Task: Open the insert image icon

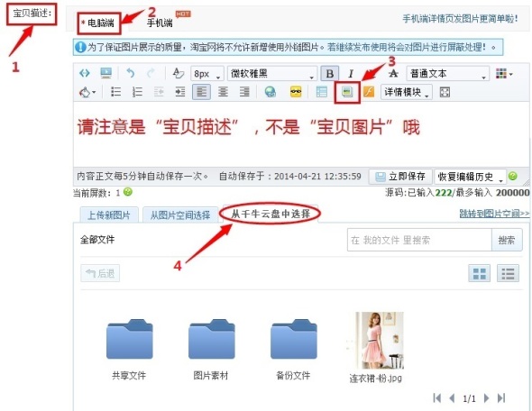Action: (347, 92)
